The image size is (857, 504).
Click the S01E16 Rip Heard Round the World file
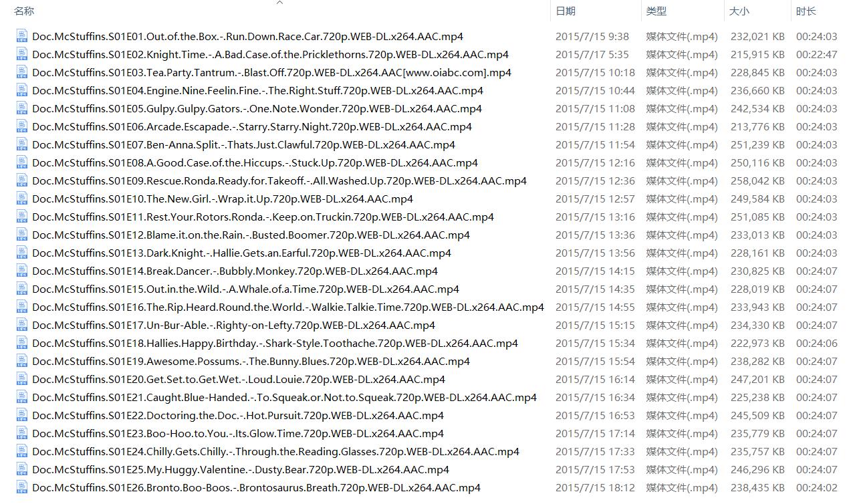[287, 307]
